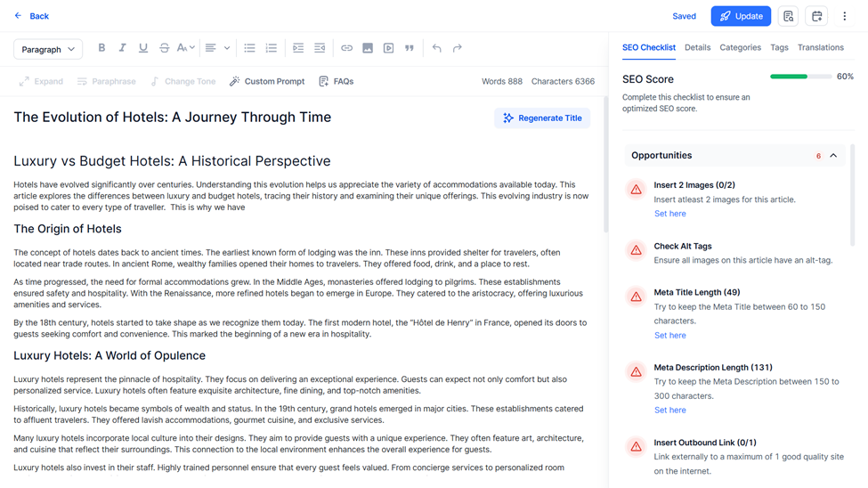The width and height of the screenshot is (868, 488).
Task: Insert an image
Action: (368, 47)
